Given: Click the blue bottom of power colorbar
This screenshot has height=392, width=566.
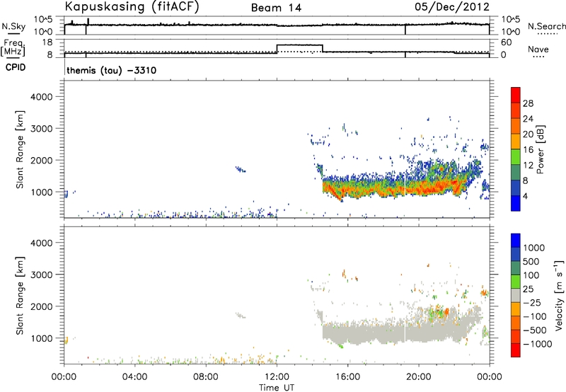Looking at the screenshot, I should point(516,203).
